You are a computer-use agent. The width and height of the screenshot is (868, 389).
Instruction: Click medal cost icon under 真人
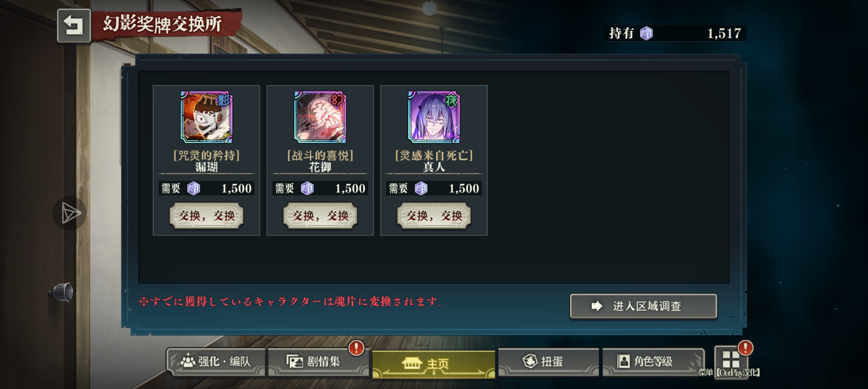click(421, 188)
